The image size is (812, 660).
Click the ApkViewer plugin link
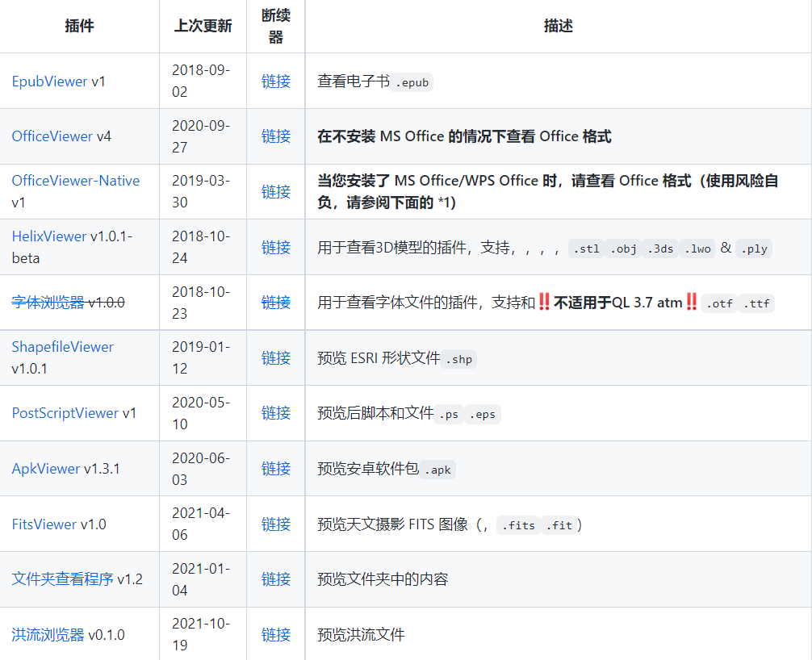(x=45, y=469)
